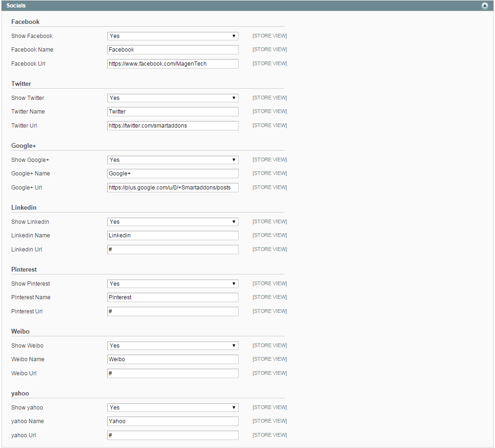Viewport: 495px width, 448px height.
Task: Click STORE VIEW beside Linkedin Url
Action: point(270,249)
